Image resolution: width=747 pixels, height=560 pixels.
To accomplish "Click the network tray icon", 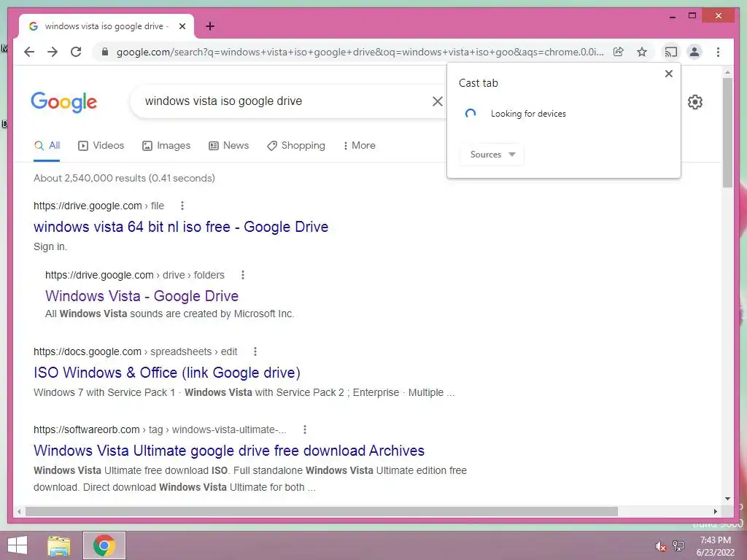I will pos(678,545).
